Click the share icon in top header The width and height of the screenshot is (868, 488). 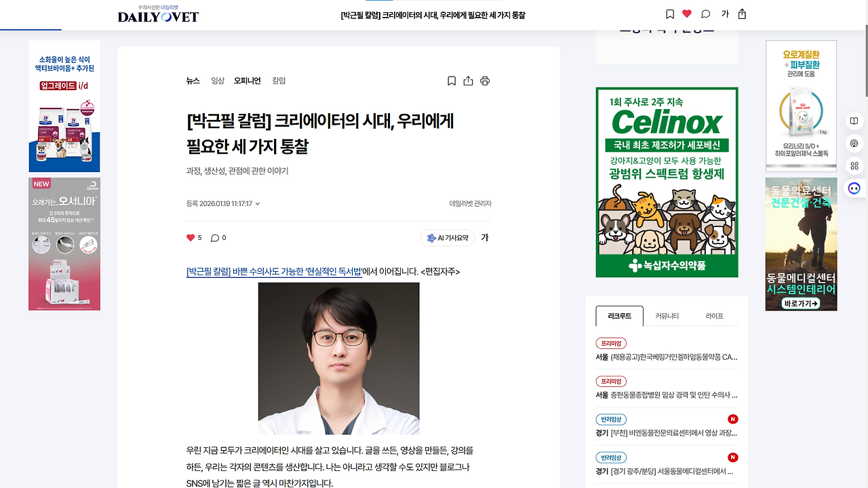[742, 14]
